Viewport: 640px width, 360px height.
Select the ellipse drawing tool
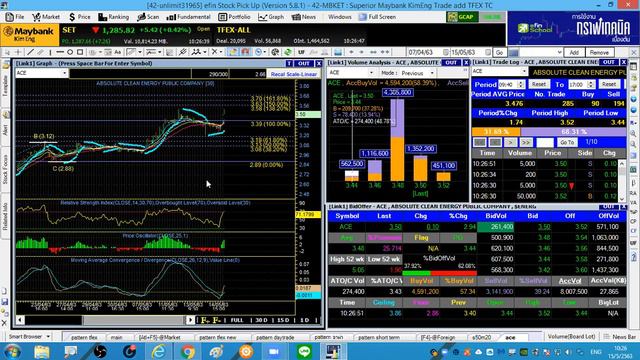pyautogui.click(x=70, y=52)
